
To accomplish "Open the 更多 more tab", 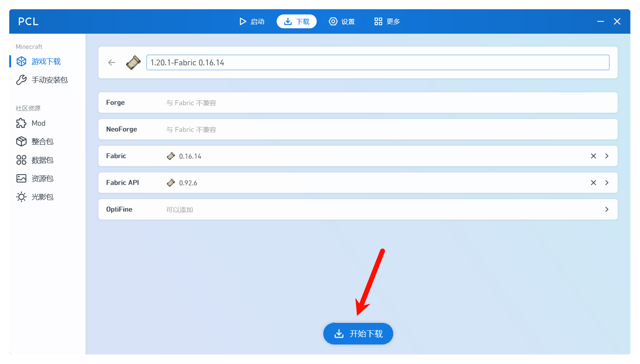I will [387, 21].
